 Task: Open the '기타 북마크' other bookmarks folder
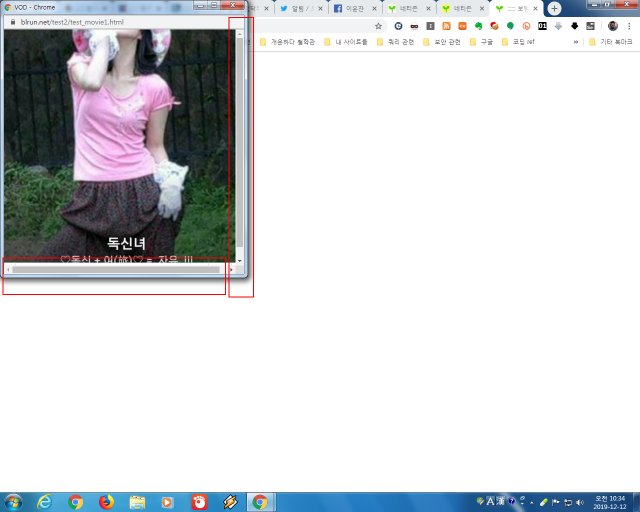611,42
